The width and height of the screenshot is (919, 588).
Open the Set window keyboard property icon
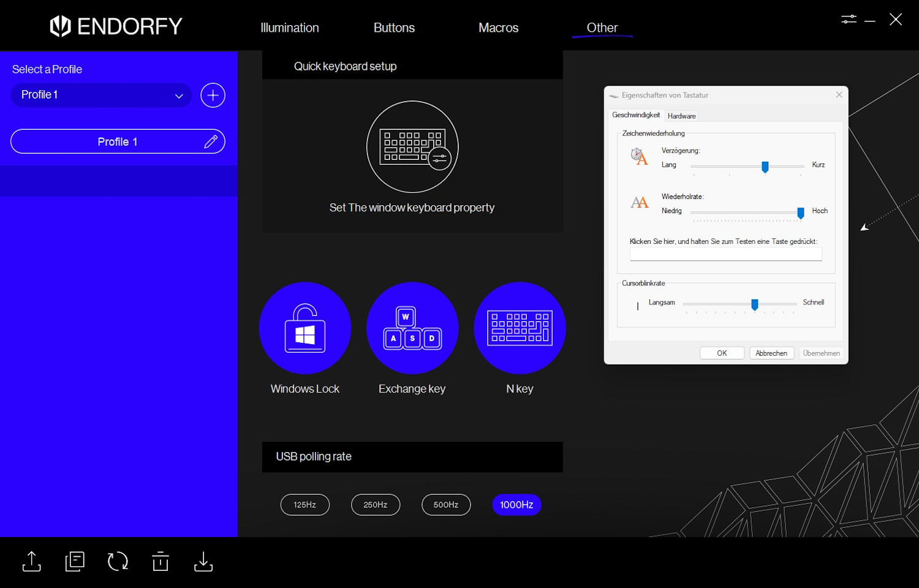(x=412, y=147)
